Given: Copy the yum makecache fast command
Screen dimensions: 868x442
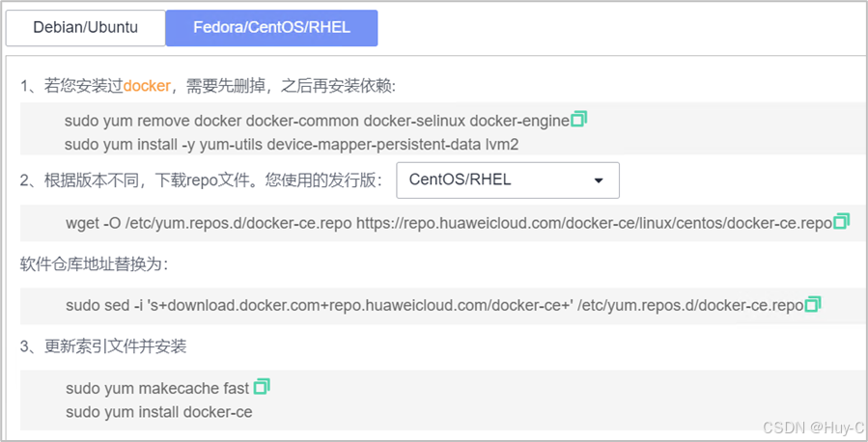Looking at the screenshot, I should pos(262,387).
